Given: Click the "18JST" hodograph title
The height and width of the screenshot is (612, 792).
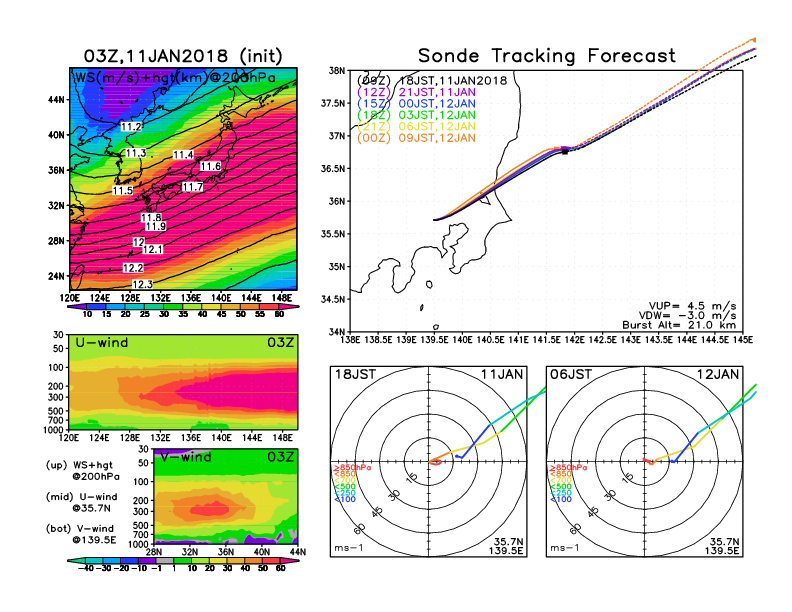Looking at the screenshot, I should tap(355, 375).
